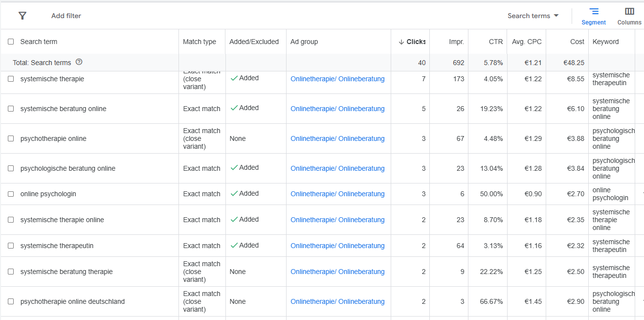Expand the Search terms dropdown
The height and width of the screenshot is (320, 644).
coord(533,16)
